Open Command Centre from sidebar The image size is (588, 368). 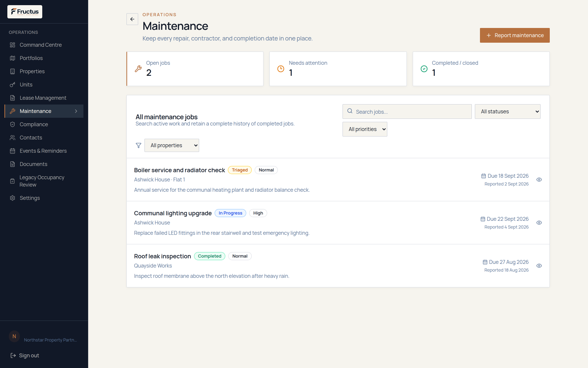(x=44, y=45)
